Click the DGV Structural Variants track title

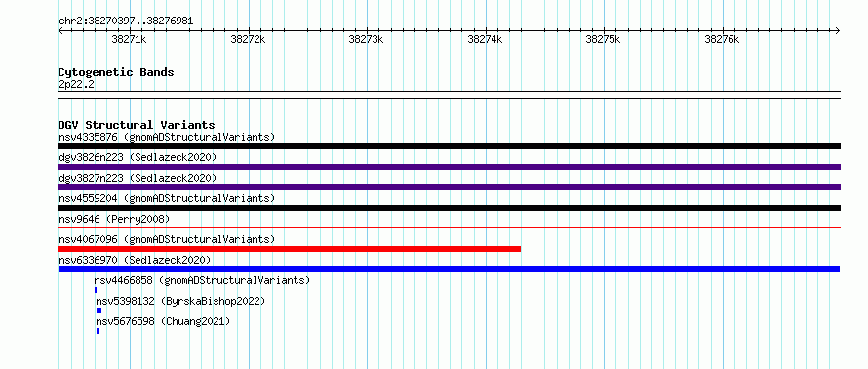click(137, 125)
